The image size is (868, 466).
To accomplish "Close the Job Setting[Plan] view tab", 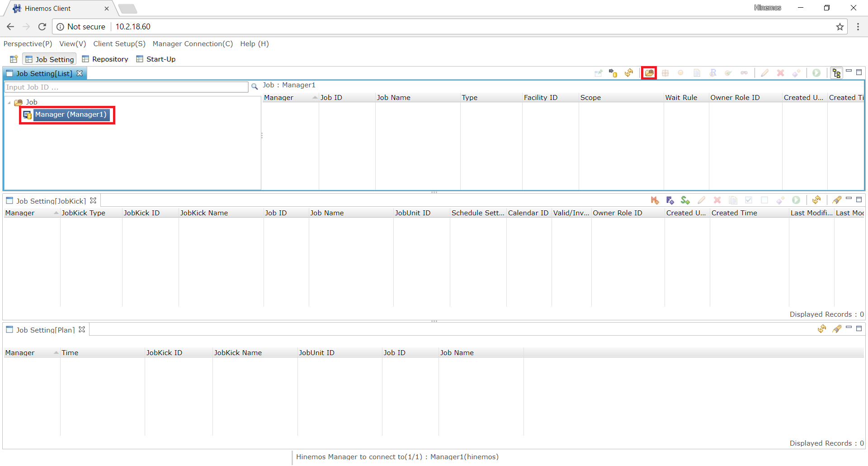I will (x=82, y=329).
